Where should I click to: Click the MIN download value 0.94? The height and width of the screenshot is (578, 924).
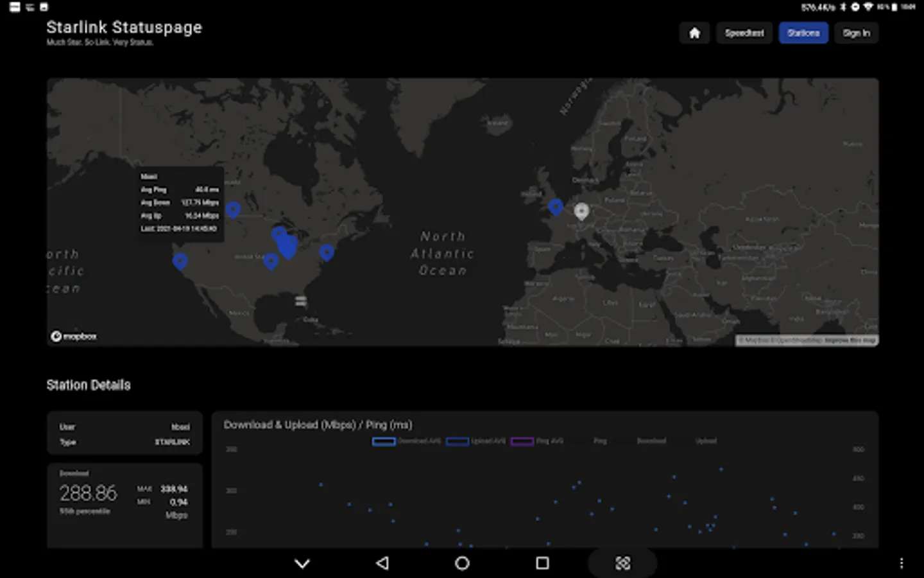pyautogui.click(x=178, y=502)
